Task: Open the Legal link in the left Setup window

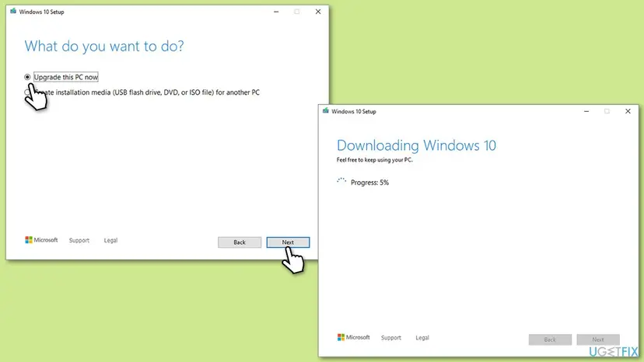Action: pos(110,241)
